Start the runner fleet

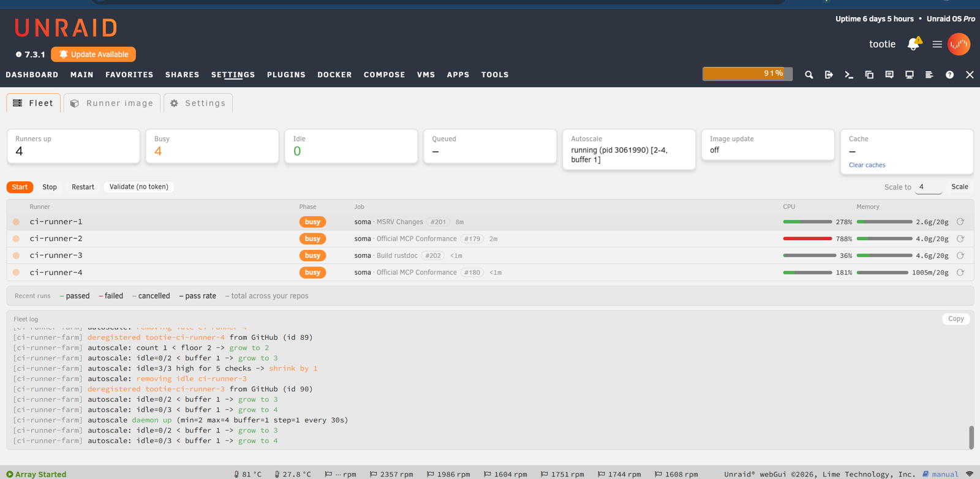[x=20, y=187]
